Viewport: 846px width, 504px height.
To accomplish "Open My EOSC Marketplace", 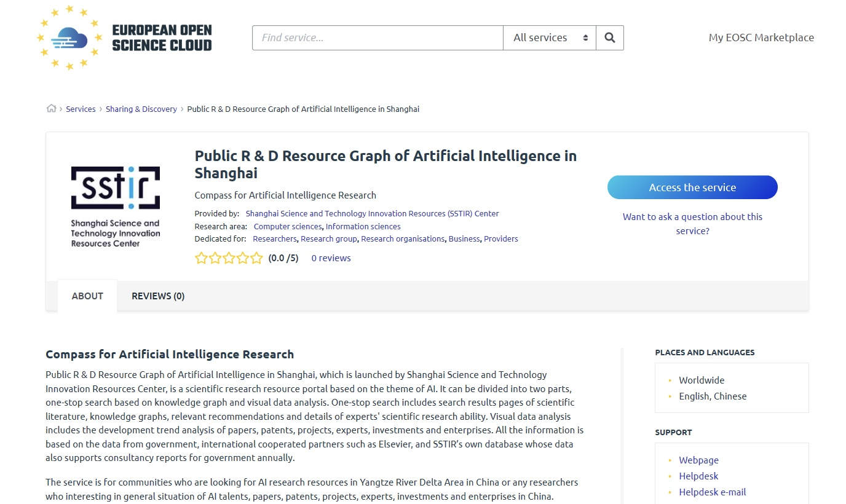I will (x=761, y=37).
